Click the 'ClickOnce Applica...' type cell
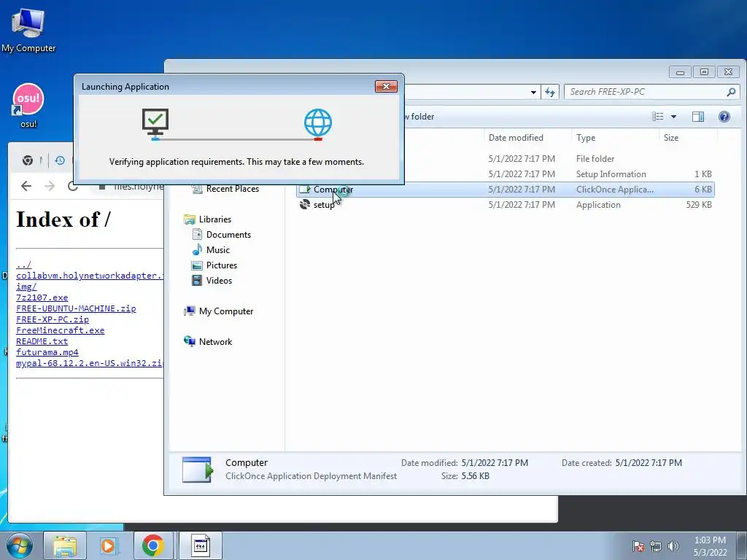 click(614, 190)
